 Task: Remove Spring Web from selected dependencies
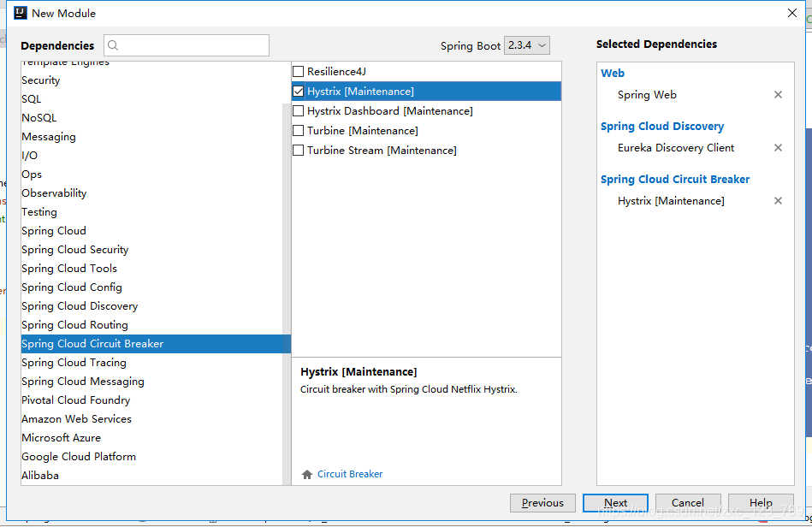pos(778,95)
